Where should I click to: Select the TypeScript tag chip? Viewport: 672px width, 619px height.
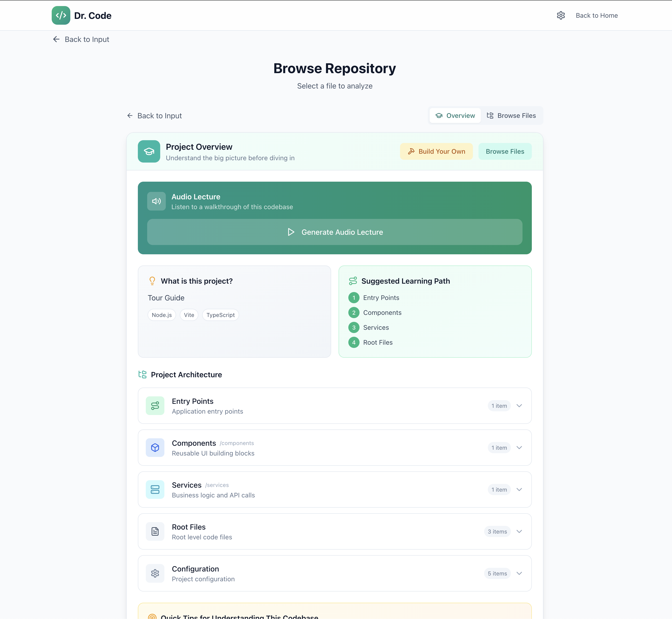[220, 315]
